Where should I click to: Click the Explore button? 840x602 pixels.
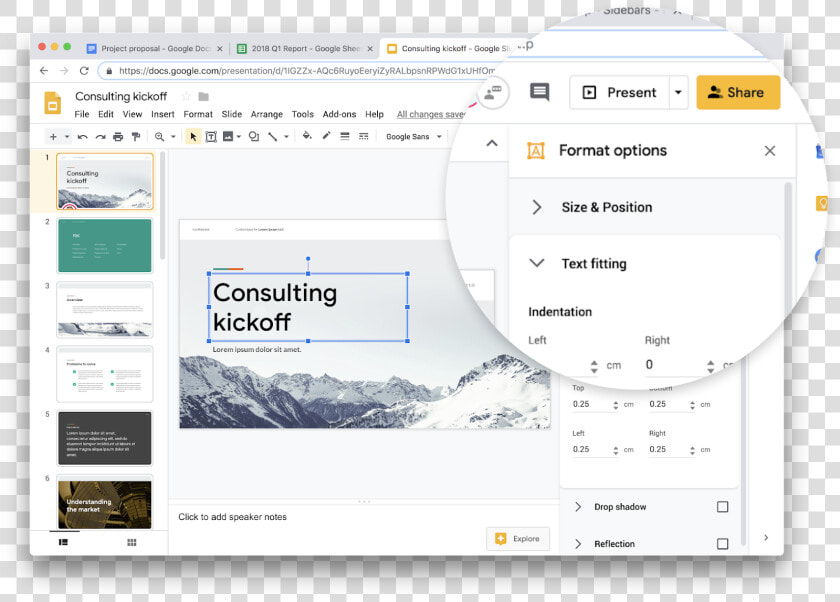(518, 539)
